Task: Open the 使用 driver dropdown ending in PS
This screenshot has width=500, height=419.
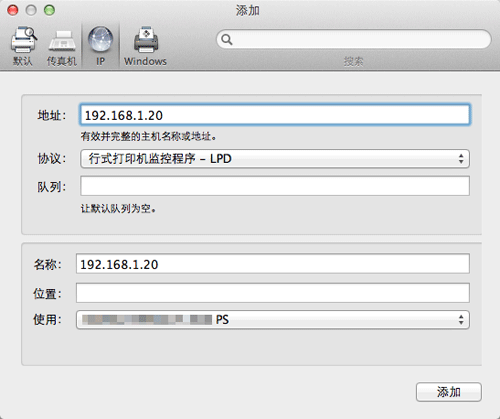Action: click(273, 320)
